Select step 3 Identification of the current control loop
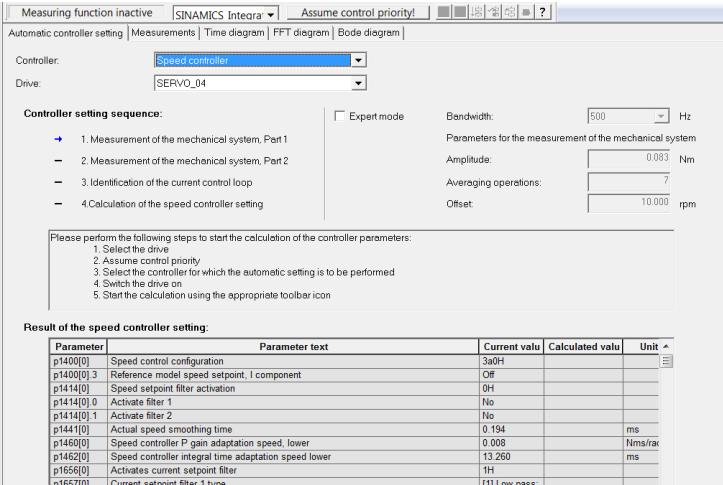Image resolution: width=723 pixels, height=485 pixels. coord(166,183)
